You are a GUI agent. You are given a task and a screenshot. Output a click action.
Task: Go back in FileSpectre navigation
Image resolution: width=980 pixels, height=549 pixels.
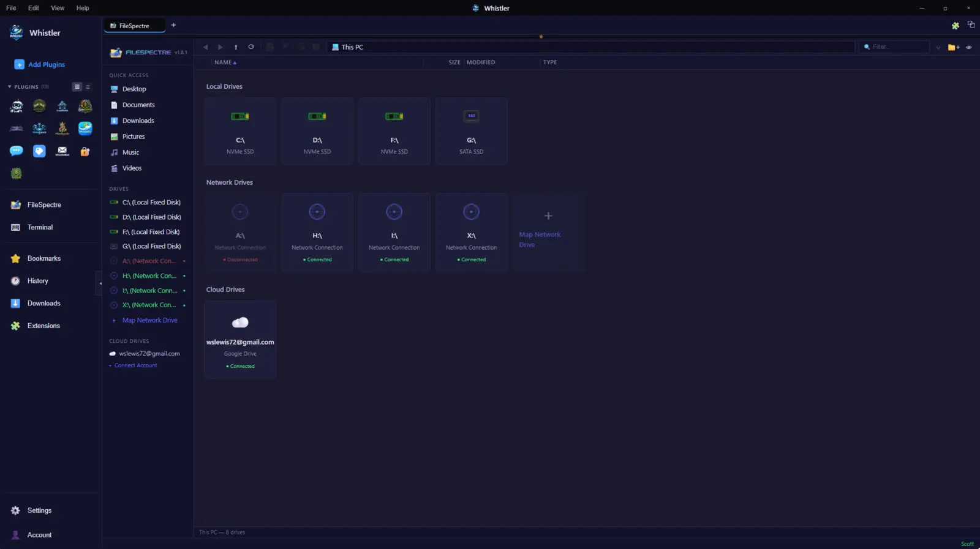coord(206,47)
